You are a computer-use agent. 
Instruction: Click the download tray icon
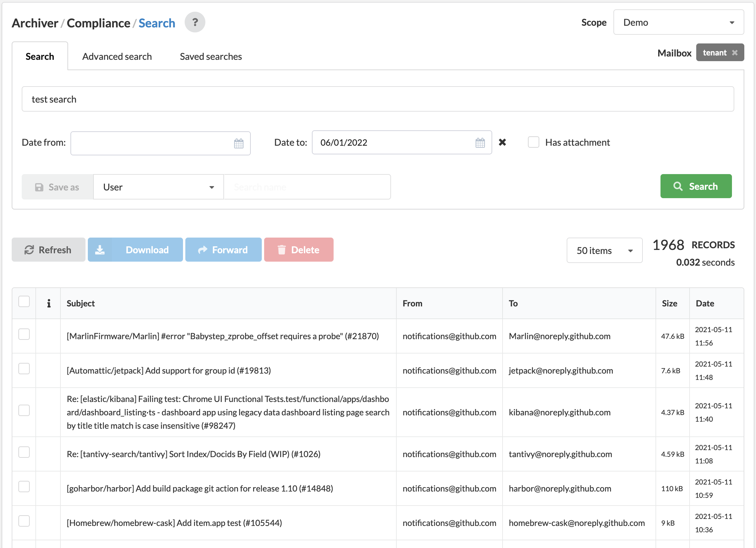click(x=100, y=250)
